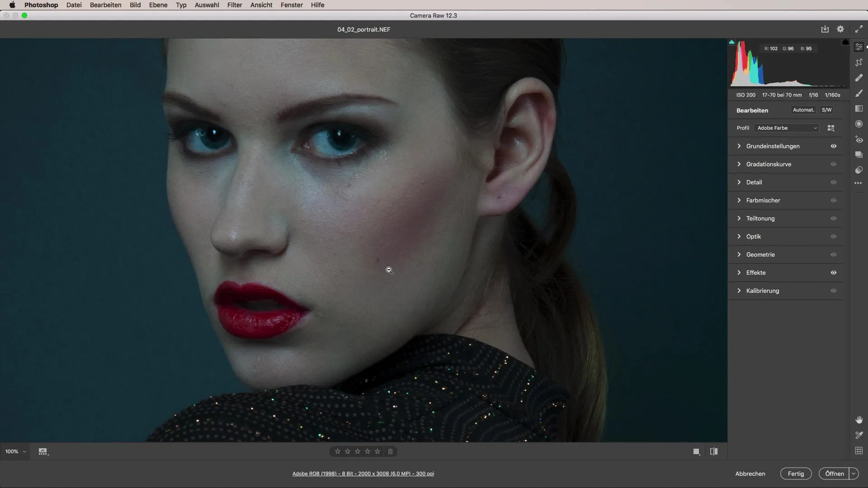Select the Graduated Filter tool
Image resolution: width=868 pixels, height=488 pixels.
859,108
